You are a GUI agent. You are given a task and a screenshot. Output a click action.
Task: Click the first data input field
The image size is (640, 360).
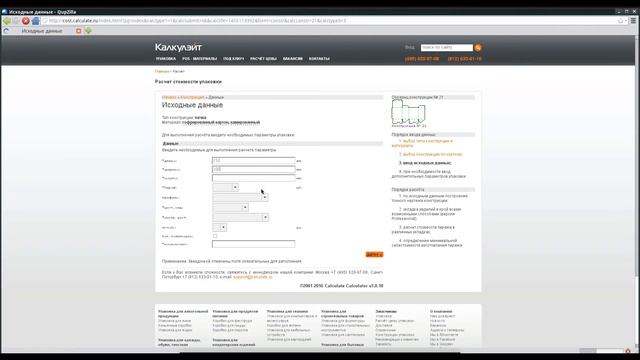253,161
